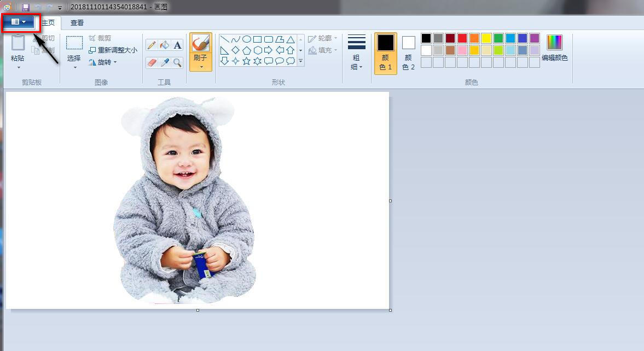Select the Fill with color bucket tool

[x=164, y=45]
